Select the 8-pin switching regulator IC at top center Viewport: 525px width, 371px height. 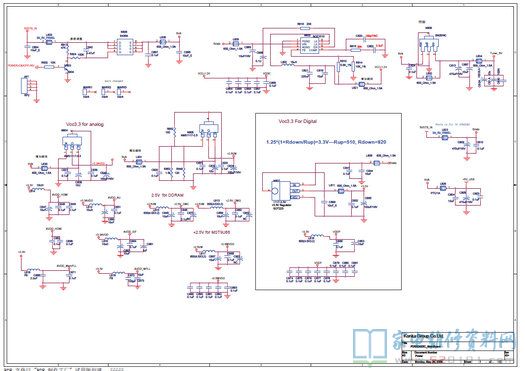point(310,45)
